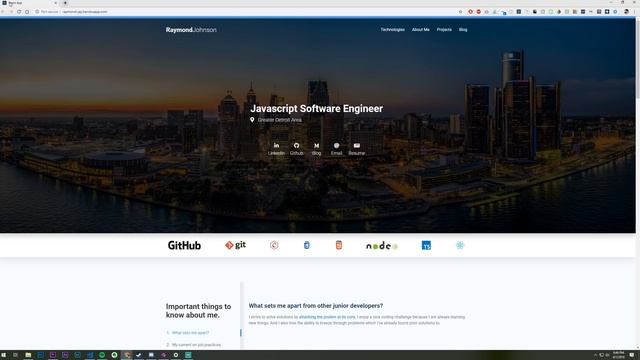Jump to '2. My current on job practices'

coord(193,345)
